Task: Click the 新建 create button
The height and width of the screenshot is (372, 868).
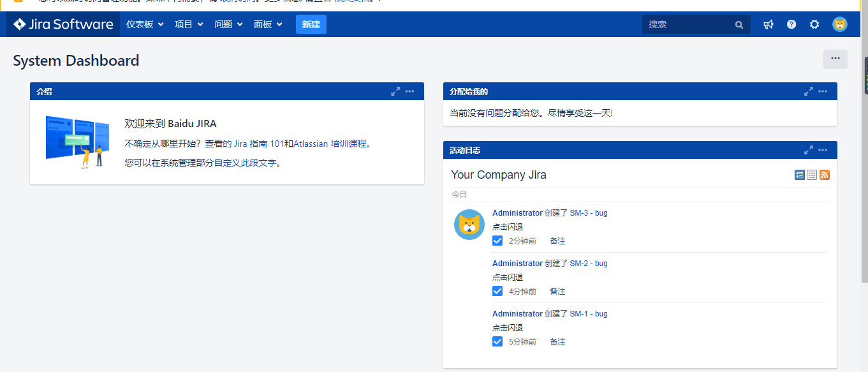Action: click(311, 24)
